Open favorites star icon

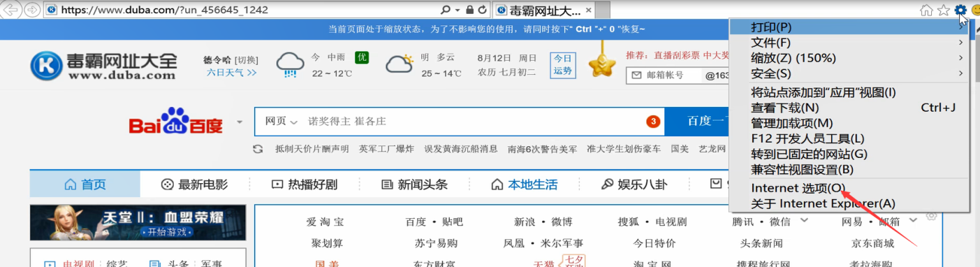click(943, 10)
